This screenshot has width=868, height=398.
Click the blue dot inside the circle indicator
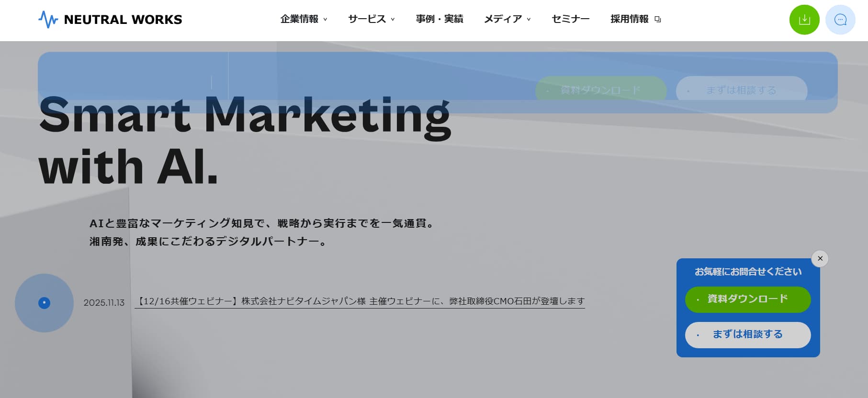coord(44,303)
